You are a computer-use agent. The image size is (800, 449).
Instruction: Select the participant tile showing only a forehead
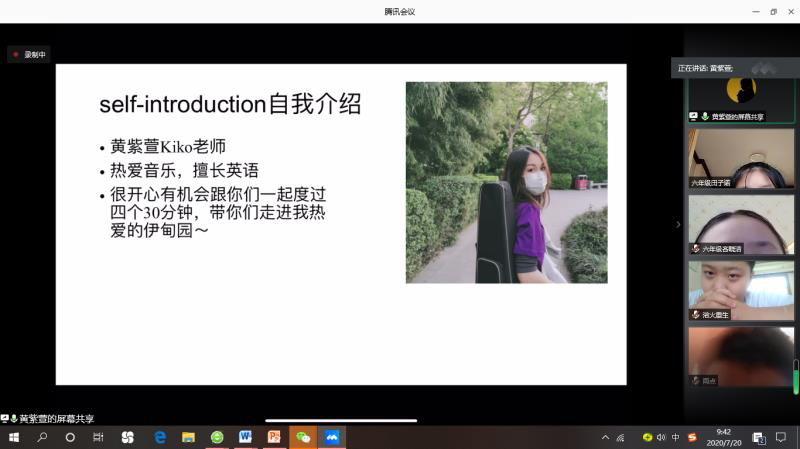click(x=741, y=224)
